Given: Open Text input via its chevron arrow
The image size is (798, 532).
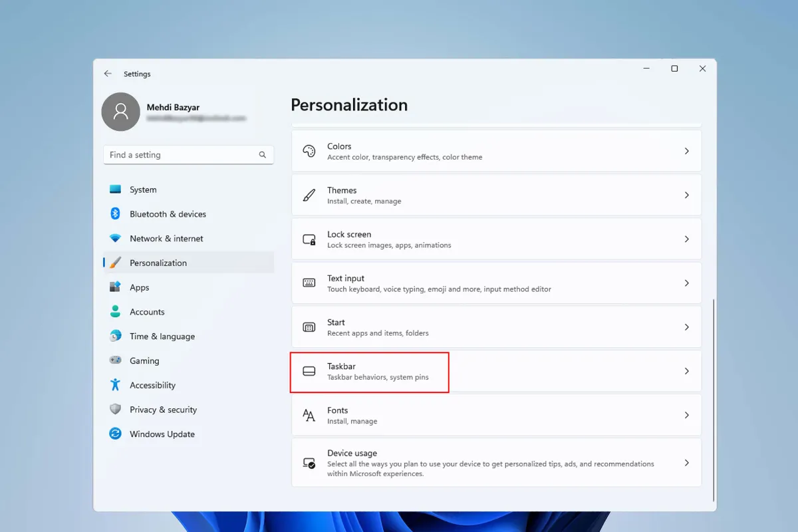Looking at the screenshot, I should point(686,283).
